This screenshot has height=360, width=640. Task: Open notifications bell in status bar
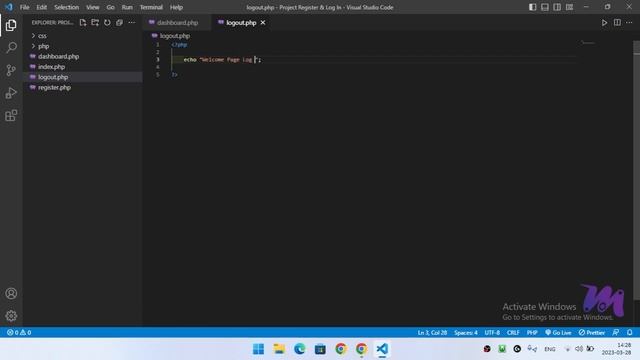(x=629, y=333)
